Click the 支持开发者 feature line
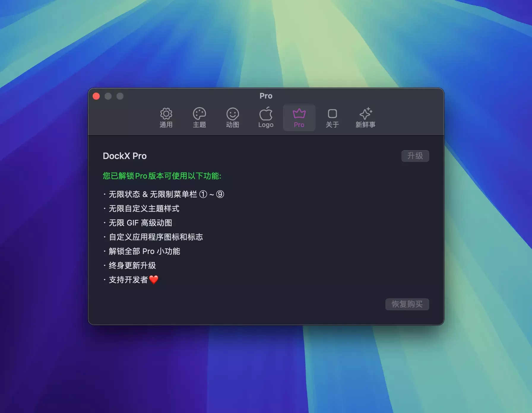 pyautogui.click(x=131, y=280)
